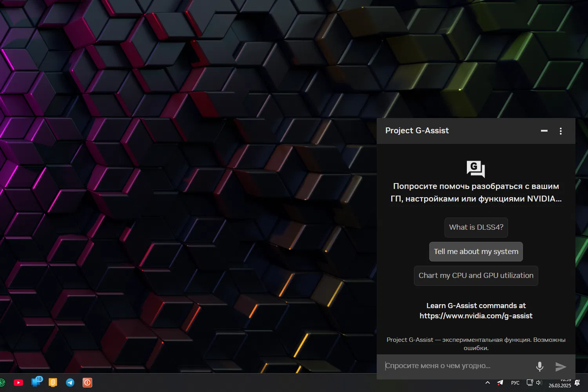Open the network connection tray icon

click(530, 383)
